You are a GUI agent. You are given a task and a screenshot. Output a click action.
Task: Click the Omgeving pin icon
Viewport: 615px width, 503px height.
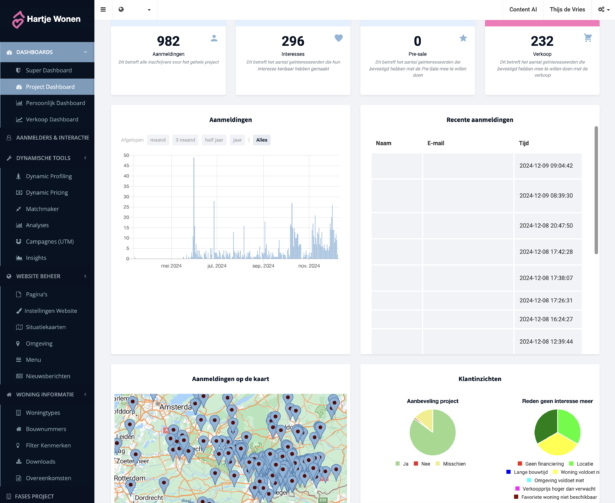tap(18, 344)
